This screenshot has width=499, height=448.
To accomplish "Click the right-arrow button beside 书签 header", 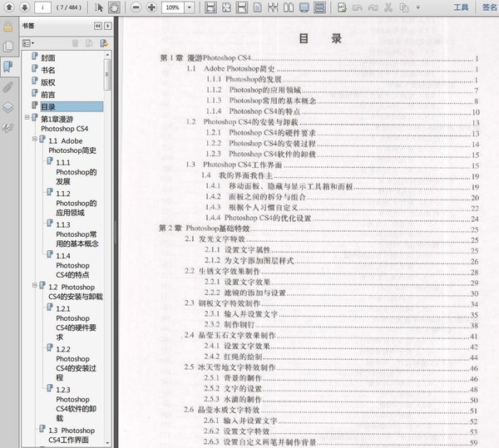I will point(108,26).
